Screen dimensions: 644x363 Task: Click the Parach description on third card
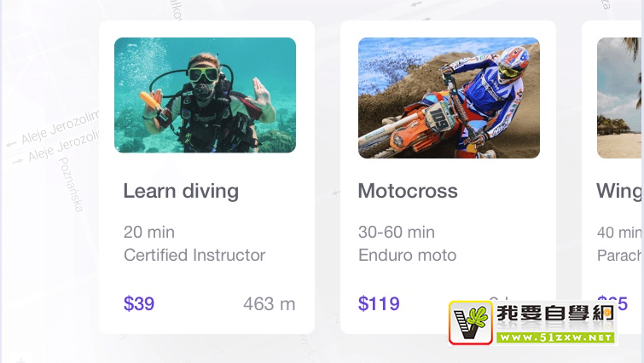click(x=620, y=256)
